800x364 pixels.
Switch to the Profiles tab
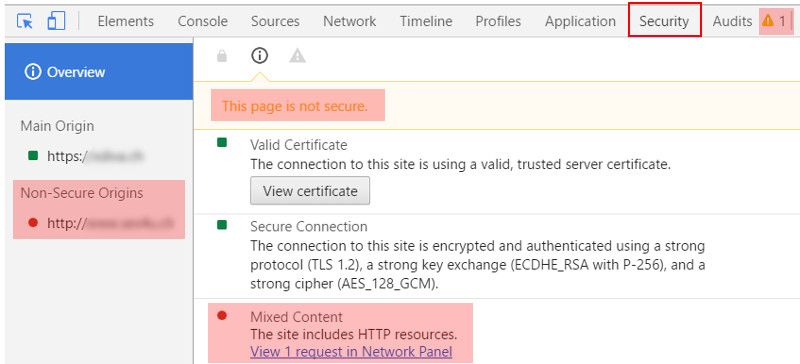point(498,21)
